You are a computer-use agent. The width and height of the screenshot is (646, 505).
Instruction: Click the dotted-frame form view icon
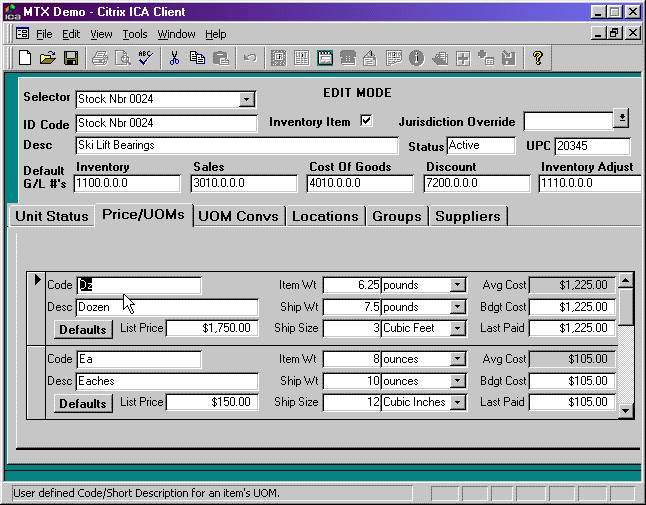tap(279, 58)
